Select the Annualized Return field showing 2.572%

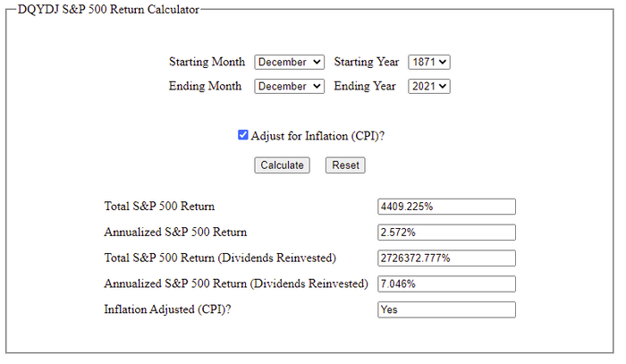click(447, 233)
